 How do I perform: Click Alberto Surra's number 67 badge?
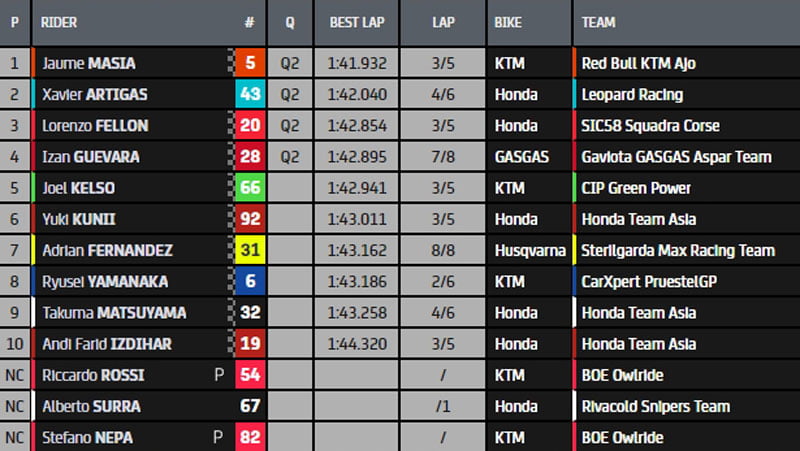click(x=249, y=406)
